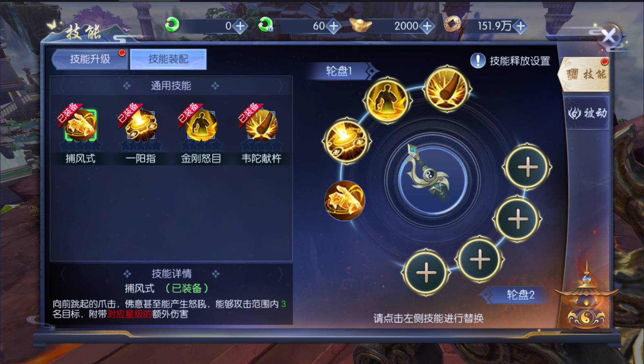Open the 被动 side tab
The width and height of the screenshot is (644, 364).
587,113
